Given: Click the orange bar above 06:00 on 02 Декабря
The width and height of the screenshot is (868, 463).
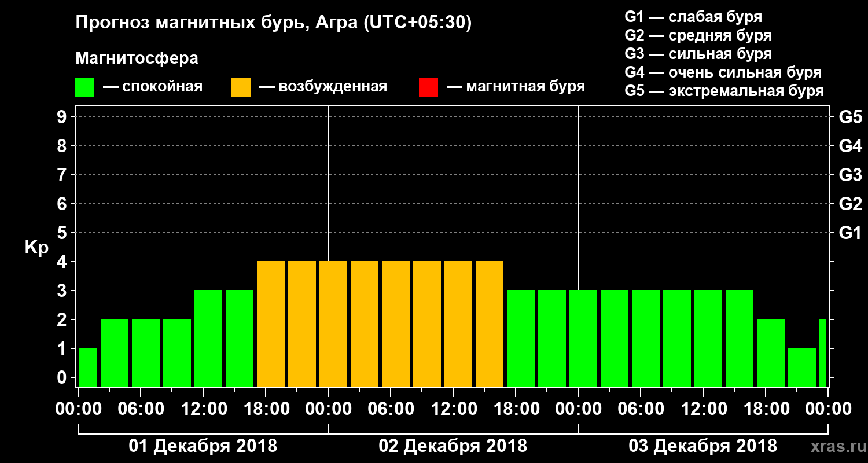Looking at the screenshot, I should (x=396, y=324).
